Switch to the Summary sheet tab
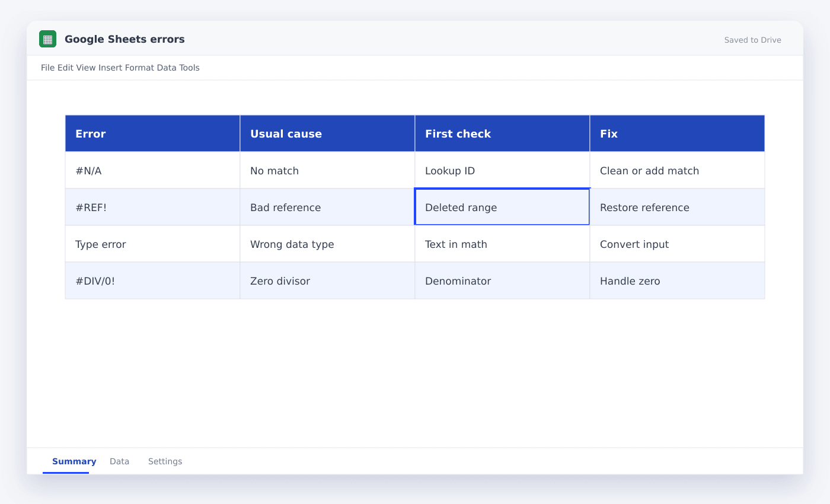This screenshot has height=504, width=830. [x=74, y=461]
